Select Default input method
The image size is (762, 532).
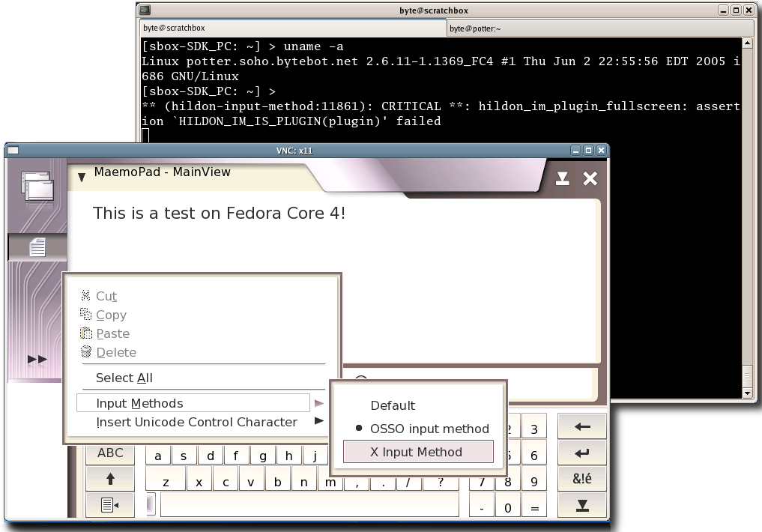tap(393, 405)
